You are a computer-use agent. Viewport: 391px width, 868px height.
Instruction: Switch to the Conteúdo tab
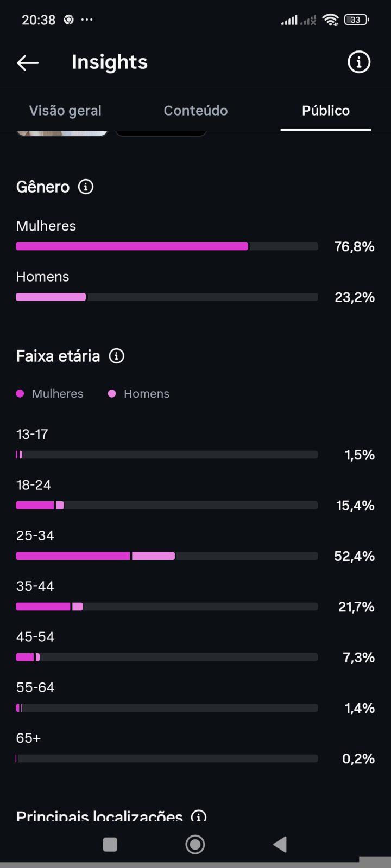tap(195, 111)
